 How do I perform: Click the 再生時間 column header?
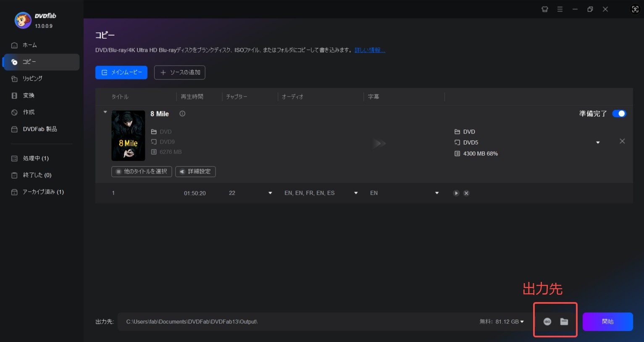click(x=192, y=97)
